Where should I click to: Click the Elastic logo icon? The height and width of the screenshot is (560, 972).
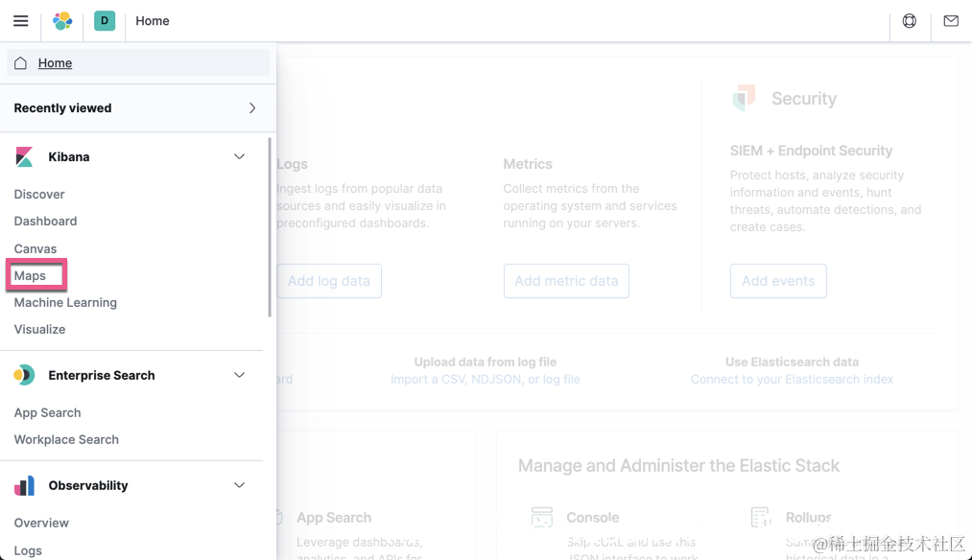62,20
